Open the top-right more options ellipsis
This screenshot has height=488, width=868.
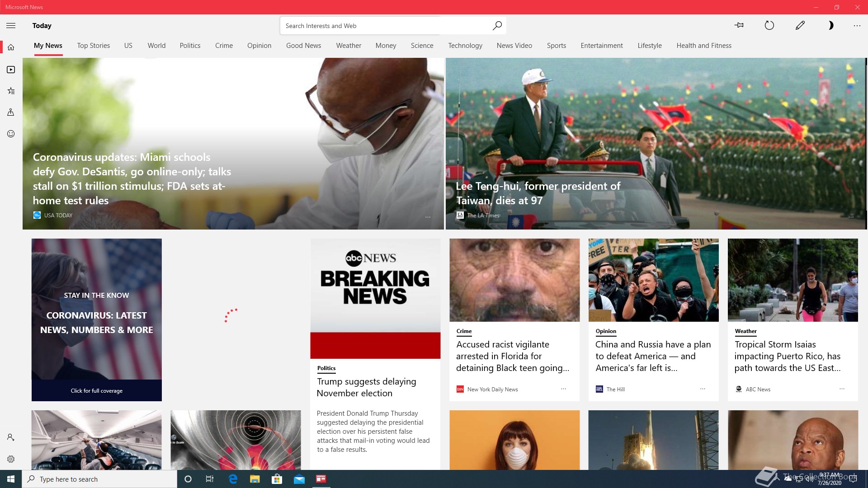[x=857, y=26]
